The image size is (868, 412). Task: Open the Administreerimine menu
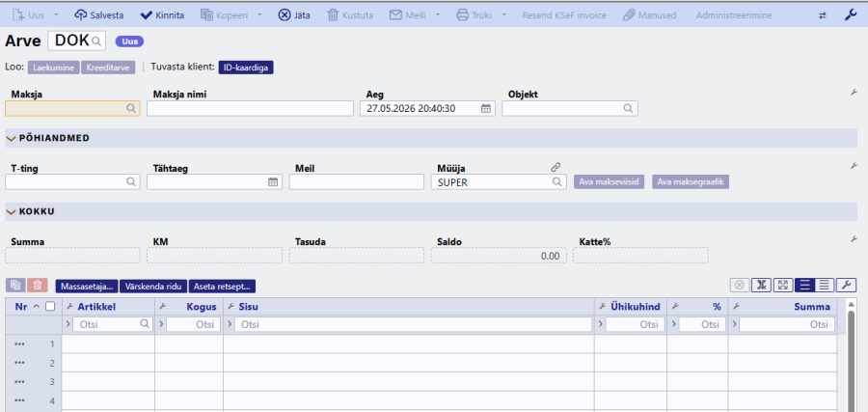click(x=734, y=14)
